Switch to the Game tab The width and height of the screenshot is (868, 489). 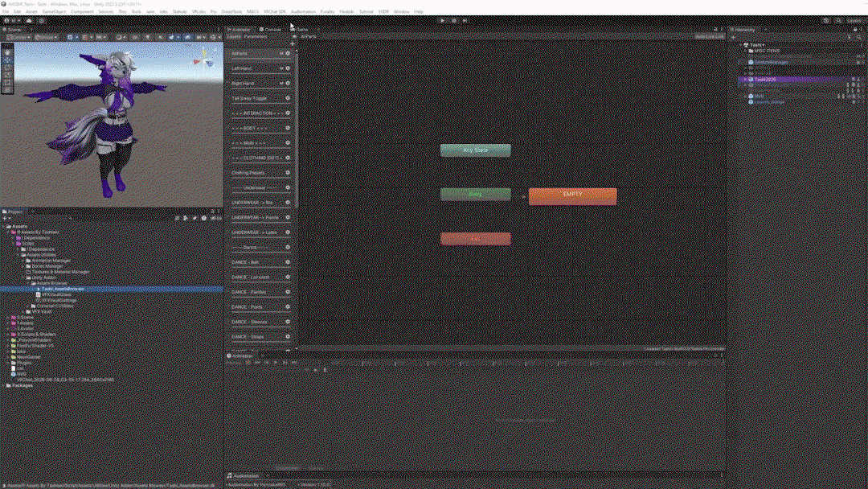300,29
